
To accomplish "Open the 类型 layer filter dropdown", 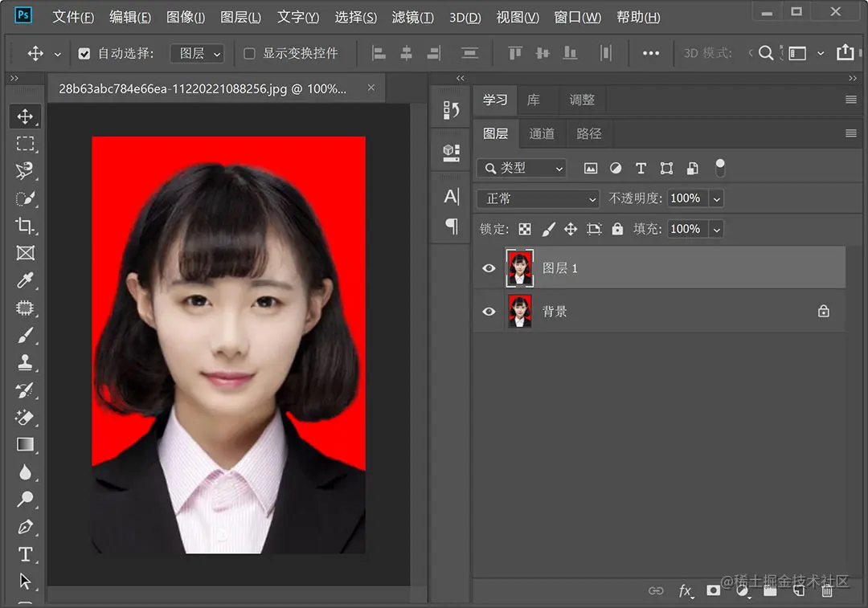I will pos(522,168).
